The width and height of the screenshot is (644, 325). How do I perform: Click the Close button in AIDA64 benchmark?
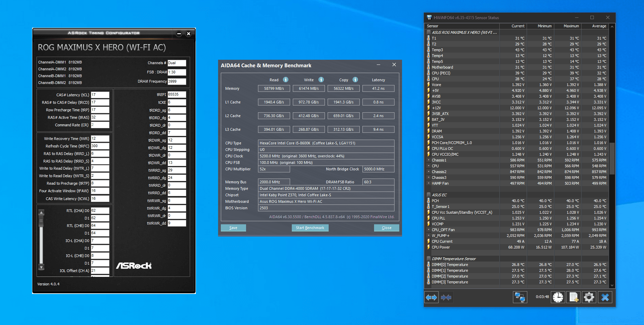click(x=387, y=228)
